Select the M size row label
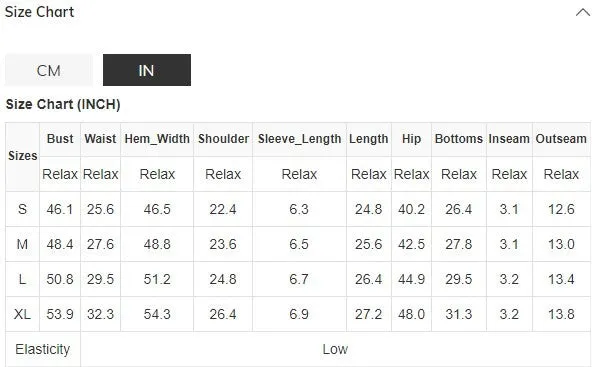592x367 pixels. click(x=22, y=244)
